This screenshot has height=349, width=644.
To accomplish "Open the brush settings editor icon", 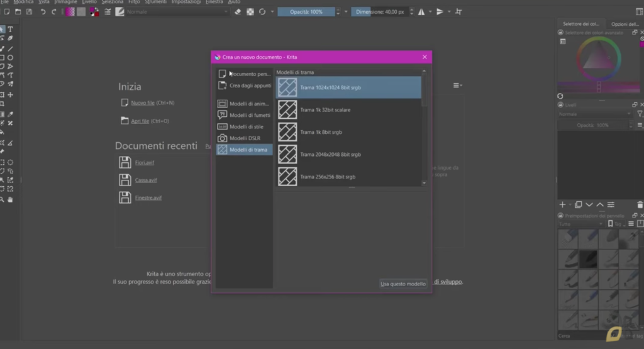I will tap(108, 12).
